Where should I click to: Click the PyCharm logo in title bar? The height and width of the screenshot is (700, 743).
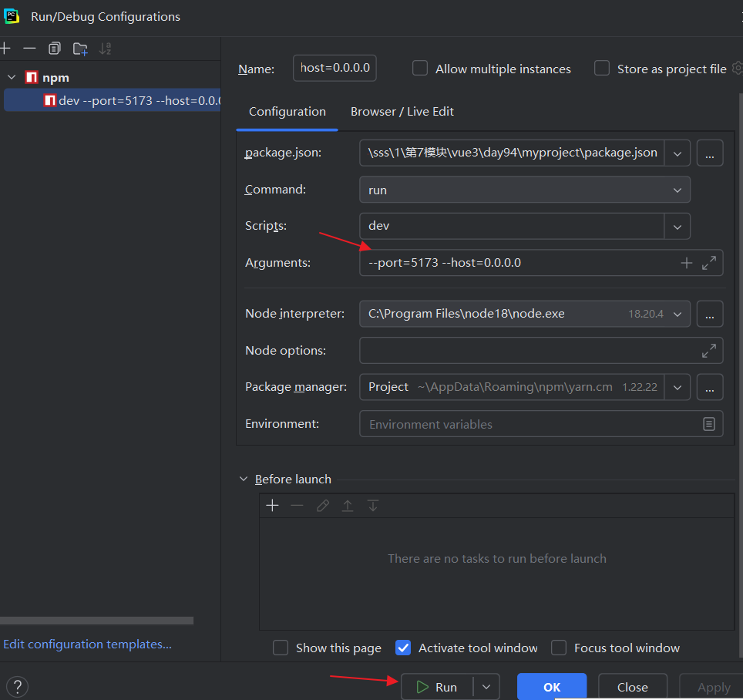coord(12,16)
